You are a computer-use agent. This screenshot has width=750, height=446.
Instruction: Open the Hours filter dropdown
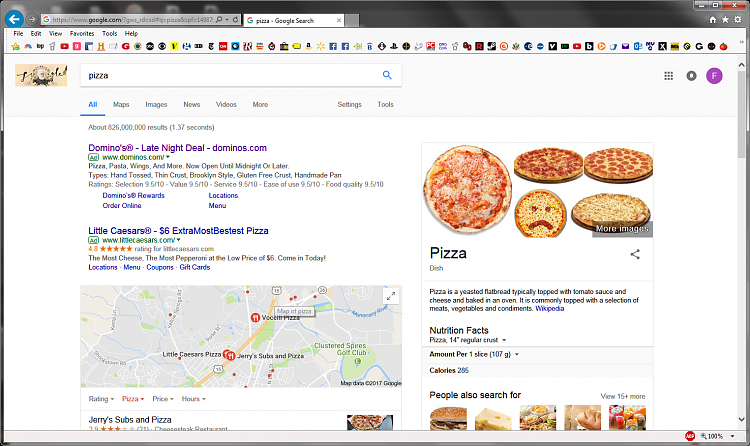pyautogui.click(x=193, y=399)
